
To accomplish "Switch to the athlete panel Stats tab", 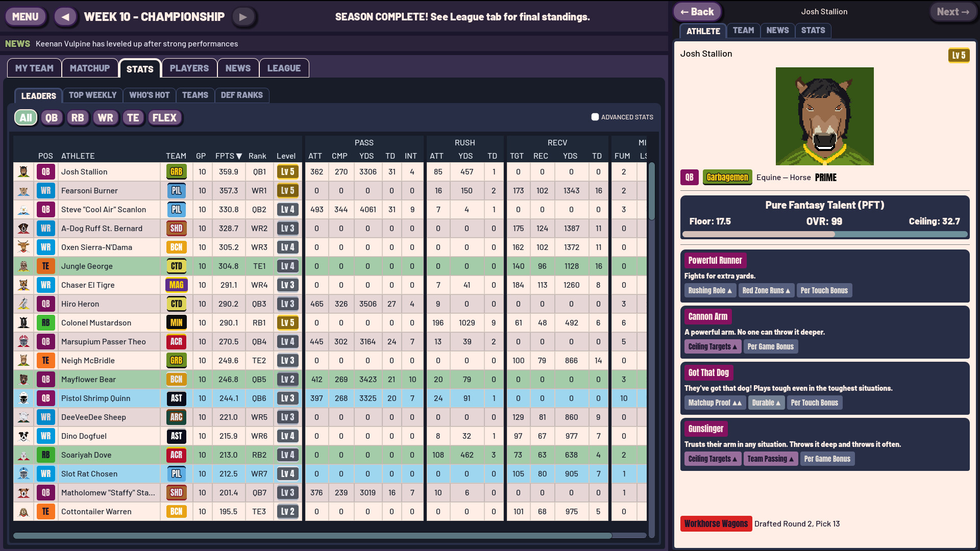I will pyautogui.click(x=813, y=31).
